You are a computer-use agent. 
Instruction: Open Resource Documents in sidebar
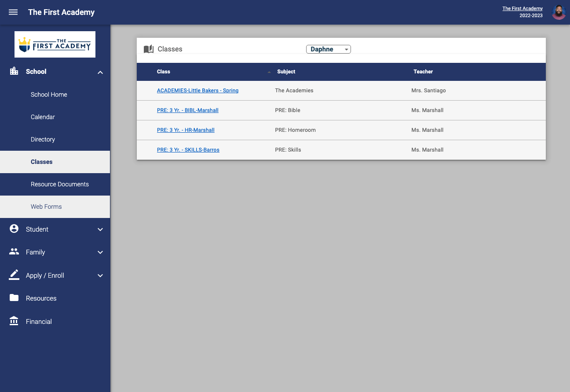[x=55, y=184]
